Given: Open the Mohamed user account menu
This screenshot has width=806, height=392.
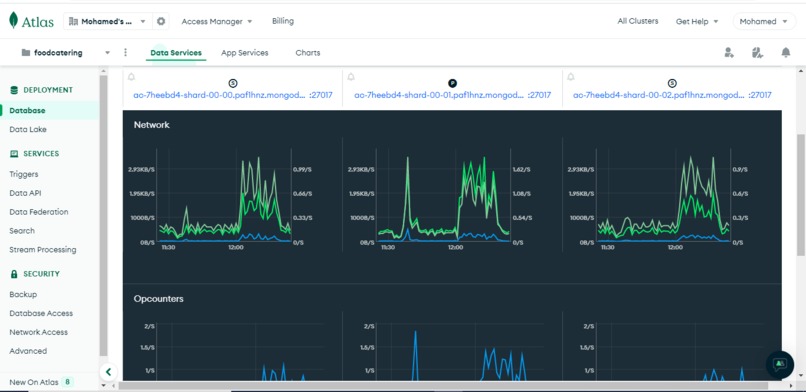Looking at the screenshot, I should coord(763,22).
